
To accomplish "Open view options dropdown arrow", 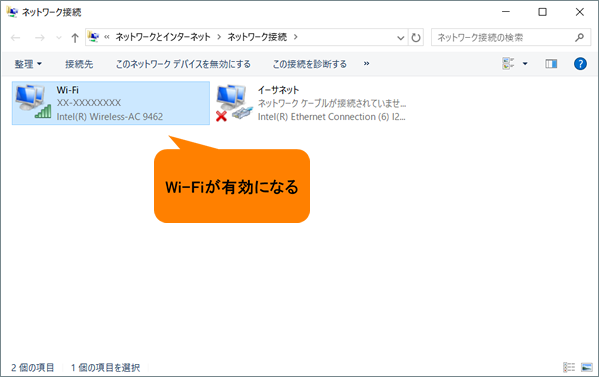I will click(525, 64).
